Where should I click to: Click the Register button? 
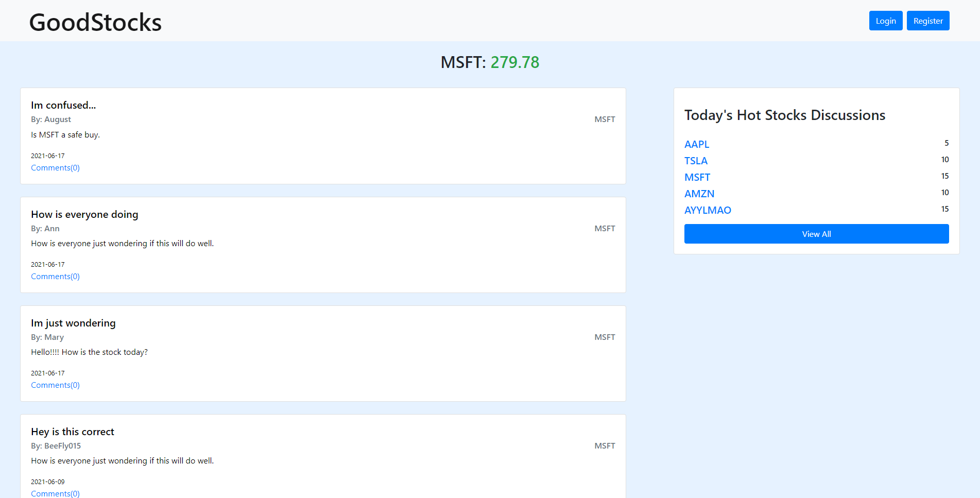point(927,21)
